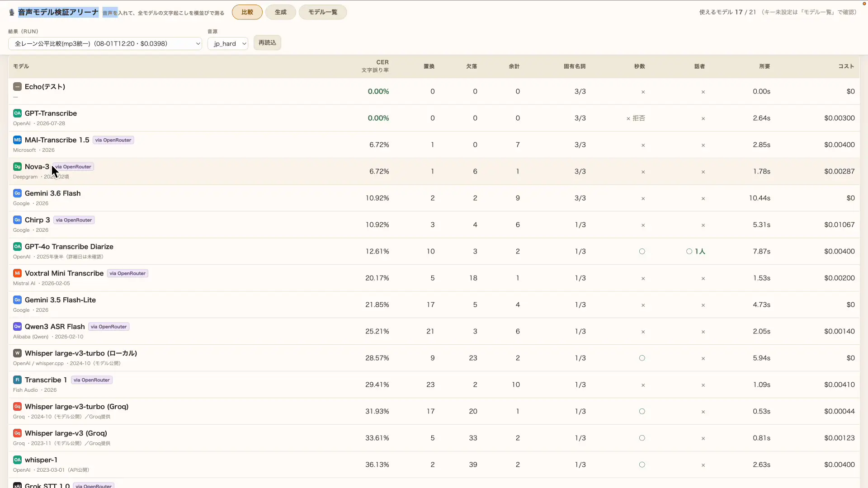Open the 結果 (RUN) dropdown
This screenshot has width=868, height=488.
(105, 44)
